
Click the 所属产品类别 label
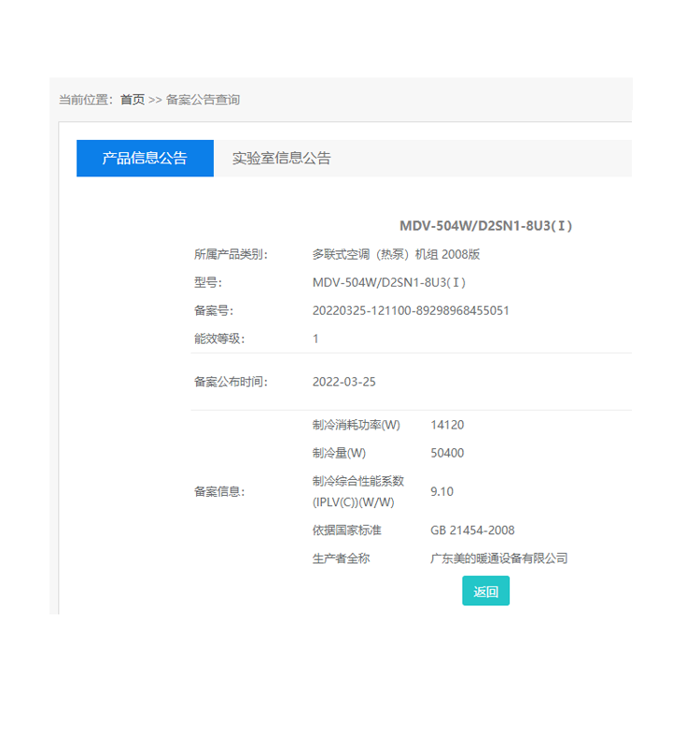point(231,254)
